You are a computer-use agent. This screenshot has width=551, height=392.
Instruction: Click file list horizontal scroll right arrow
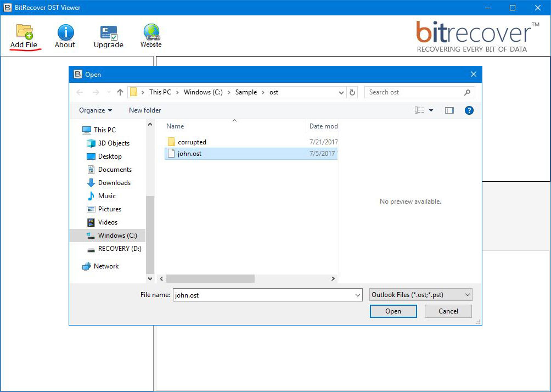(x=333, y=278)
